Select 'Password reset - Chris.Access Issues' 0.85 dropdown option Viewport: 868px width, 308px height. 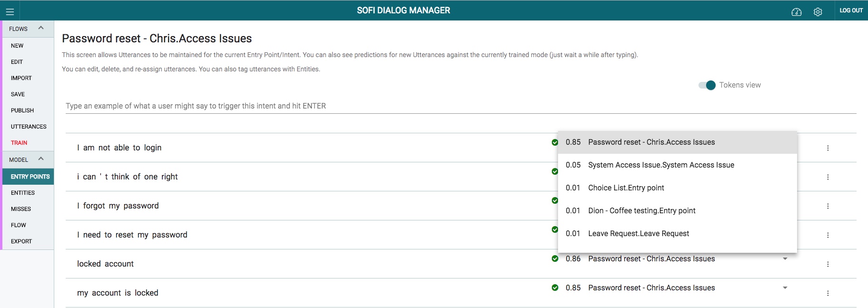point(677,142)
